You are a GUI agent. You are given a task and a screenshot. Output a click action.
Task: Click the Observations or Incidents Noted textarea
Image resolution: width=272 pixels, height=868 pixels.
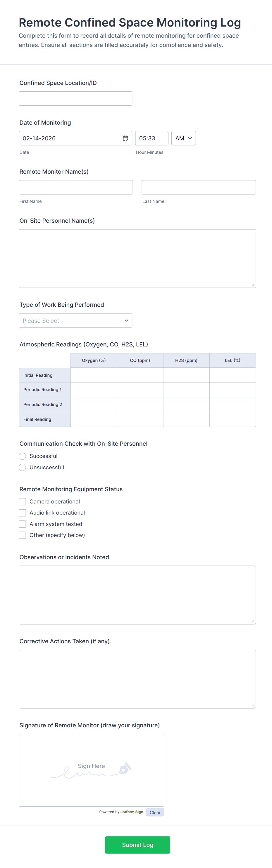point(137,595)
